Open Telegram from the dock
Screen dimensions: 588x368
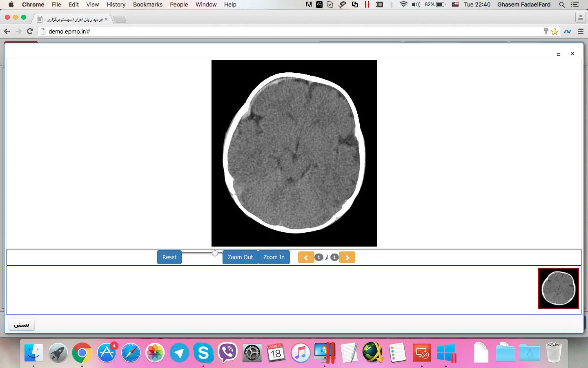coord(179,352)
